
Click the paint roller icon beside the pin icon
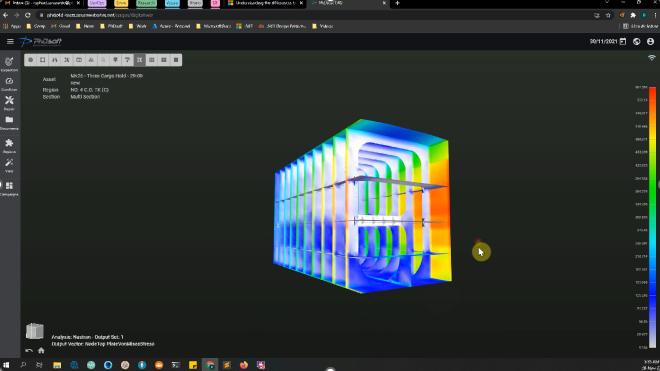coord(127,60)
